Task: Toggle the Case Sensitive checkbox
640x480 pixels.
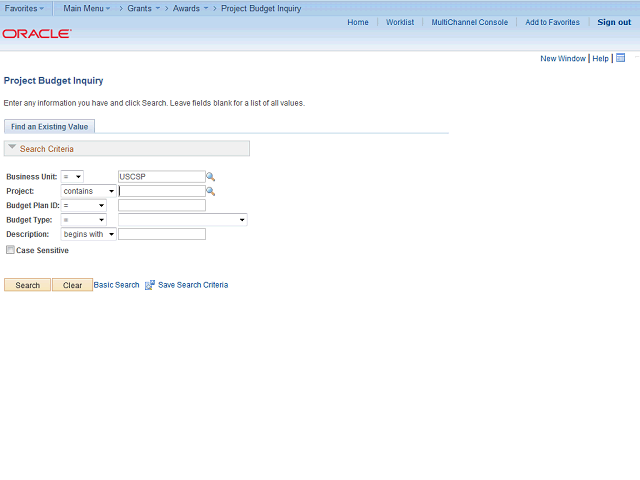Action: pos(10,250)
